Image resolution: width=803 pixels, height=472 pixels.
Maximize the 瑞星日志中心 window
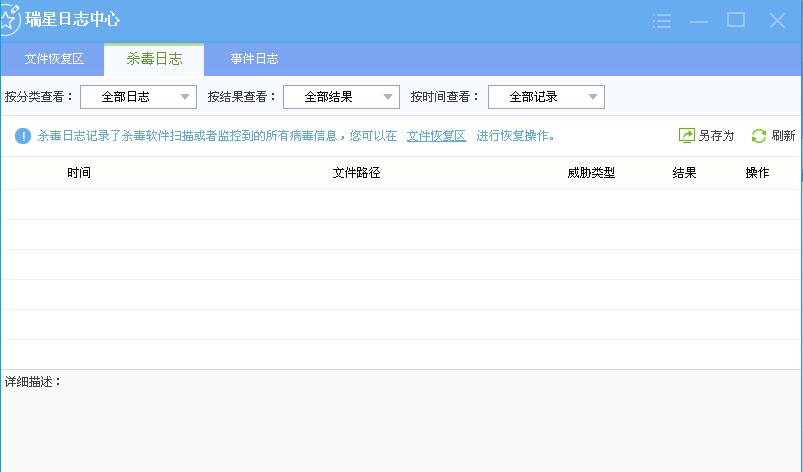[x=736, y=20]
